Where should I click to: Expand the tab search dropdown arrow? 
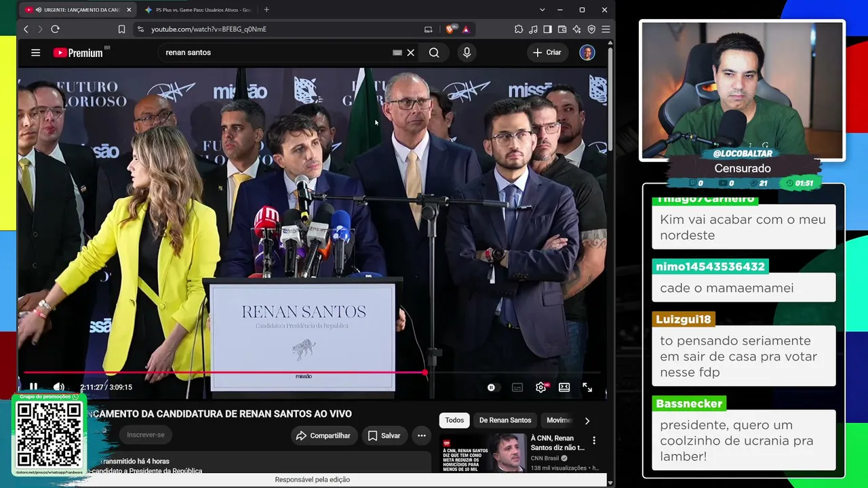coord(542,9)
